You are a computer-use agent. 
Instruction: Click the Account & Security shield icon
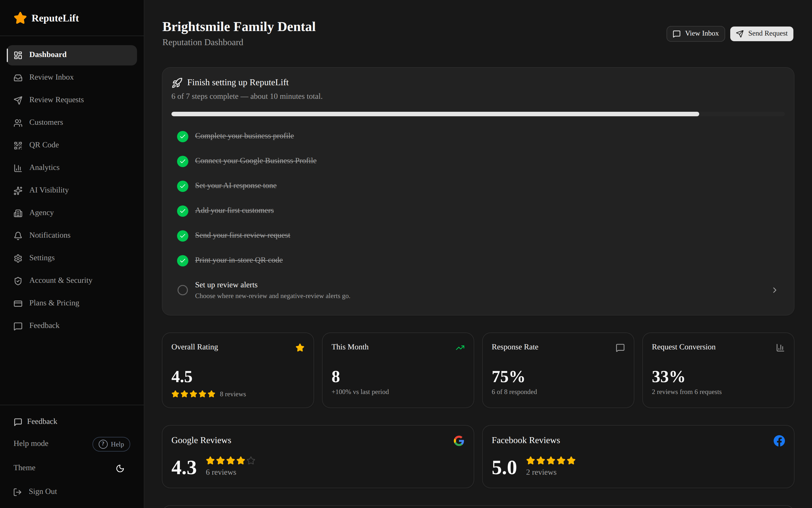coord(18,281)
